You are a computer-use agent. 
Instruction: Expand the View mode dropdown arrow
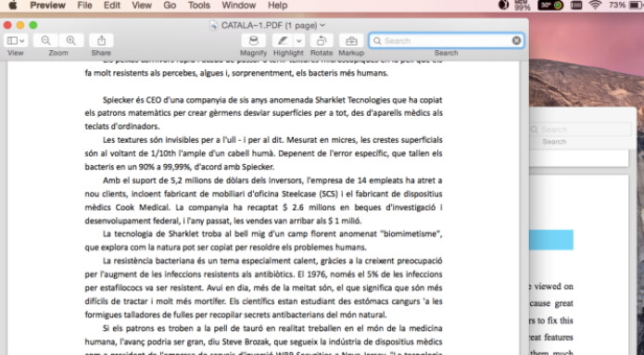pyautogui.click(x=22, y=41)
